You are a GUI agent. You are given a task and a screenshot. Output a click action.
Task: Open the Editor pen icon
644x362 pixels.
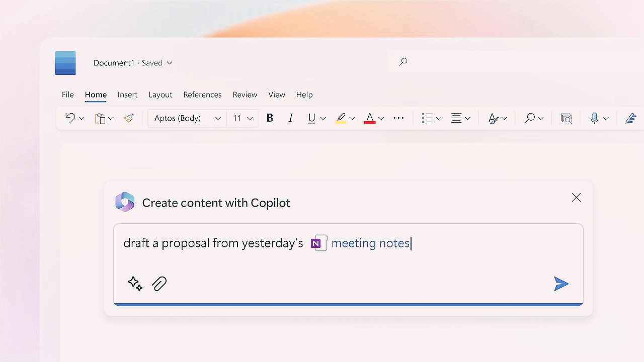click(631, 118)
